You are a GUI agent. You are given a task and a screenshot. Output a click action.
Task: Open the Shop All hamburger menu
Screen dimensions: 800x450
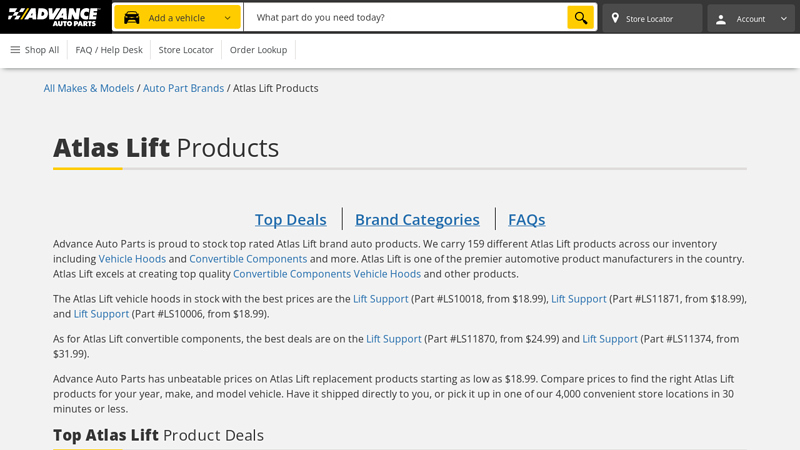coord(15,50)
